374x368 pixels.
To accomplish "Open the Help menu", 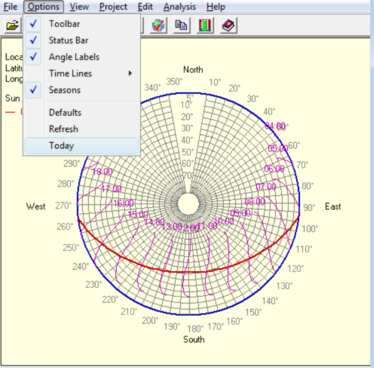I will click(x=216, y=7).
